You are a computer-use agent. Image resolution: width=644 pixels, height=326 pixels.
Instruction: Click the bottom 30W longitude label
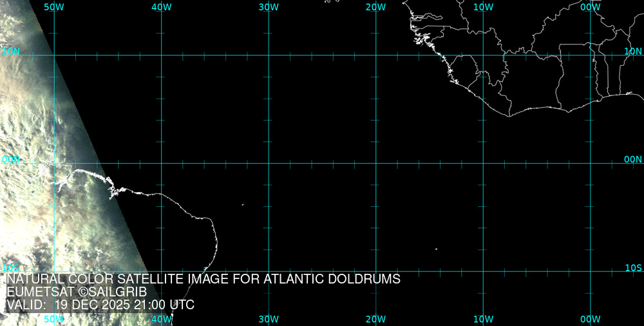point(269,319)
